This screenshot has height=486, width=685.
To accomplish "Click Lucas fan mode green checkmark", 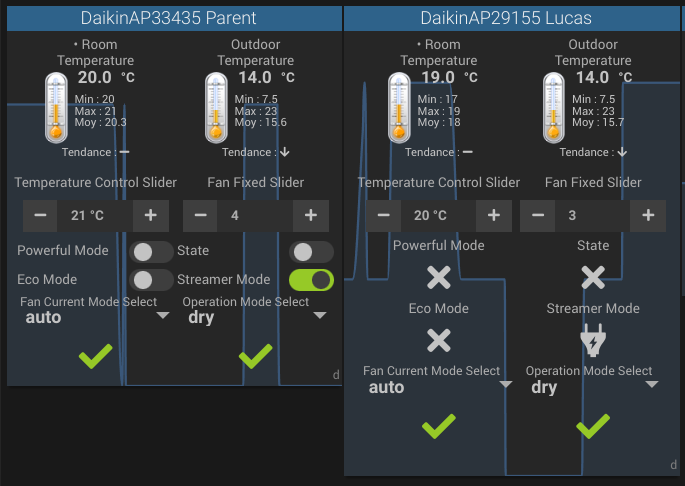I will point(439,426).
